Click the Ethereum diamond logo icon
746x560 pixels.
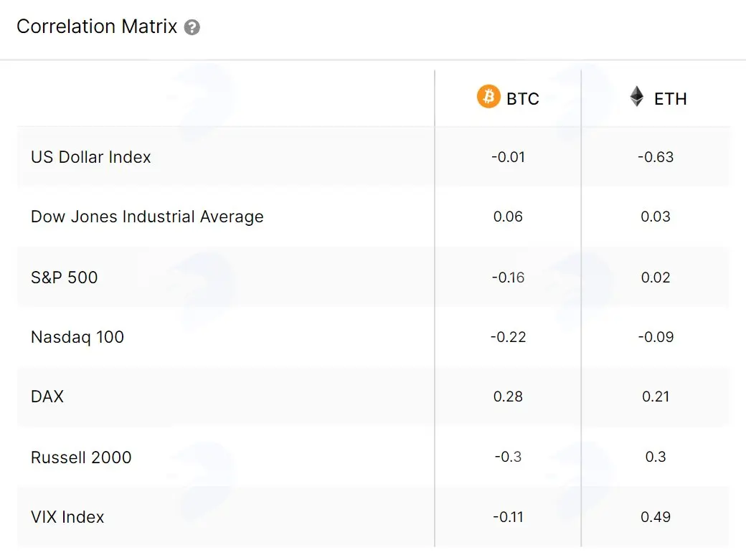point(636,97)
